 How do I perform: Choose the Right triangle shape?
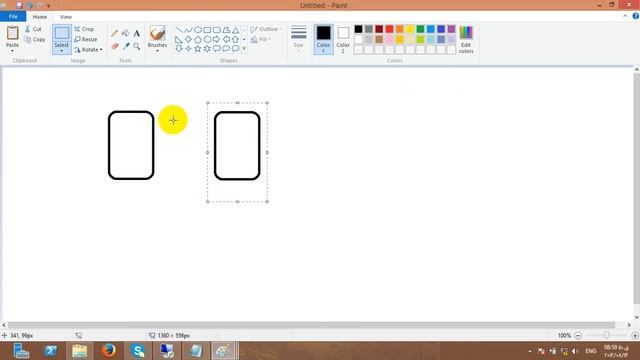pyautogui.click(x=179, y=39)
